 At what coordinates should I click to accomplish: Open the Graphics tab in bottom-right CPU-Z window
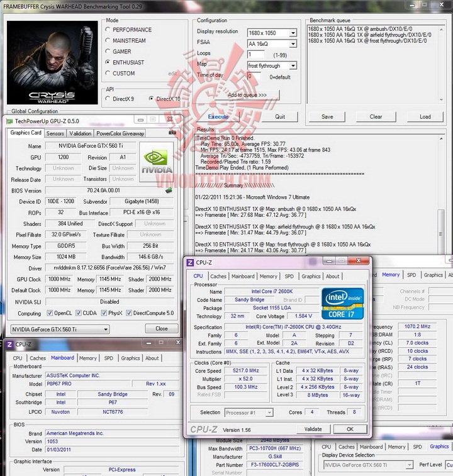(x=439, y=446)
